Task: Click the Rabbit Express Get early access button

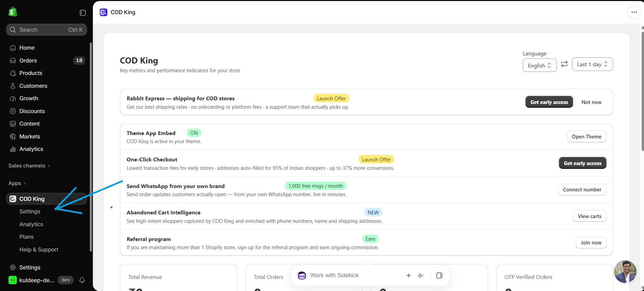Action: click(549, 102)
